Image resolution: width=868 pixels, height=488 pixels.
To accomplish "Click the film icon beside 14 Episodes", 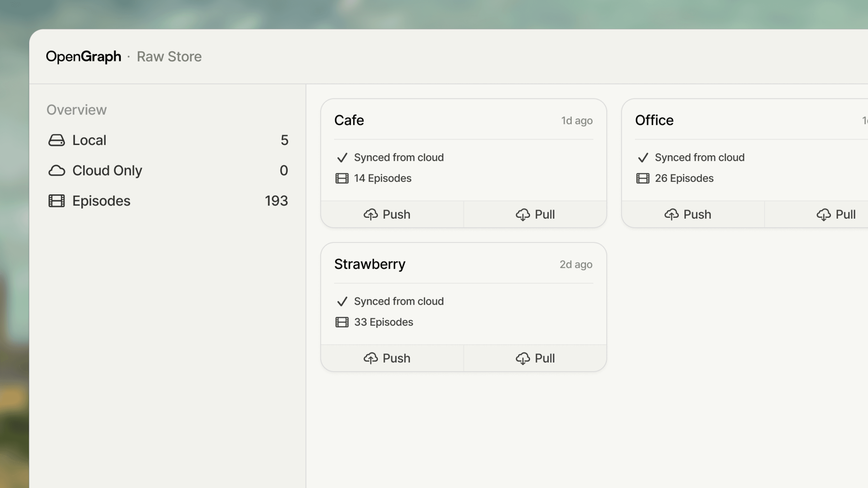I will pyautogui.click(x=342, y=178).
